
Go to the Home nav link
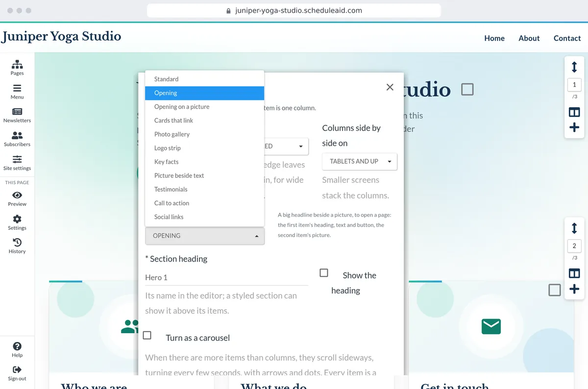click(494, 38)
